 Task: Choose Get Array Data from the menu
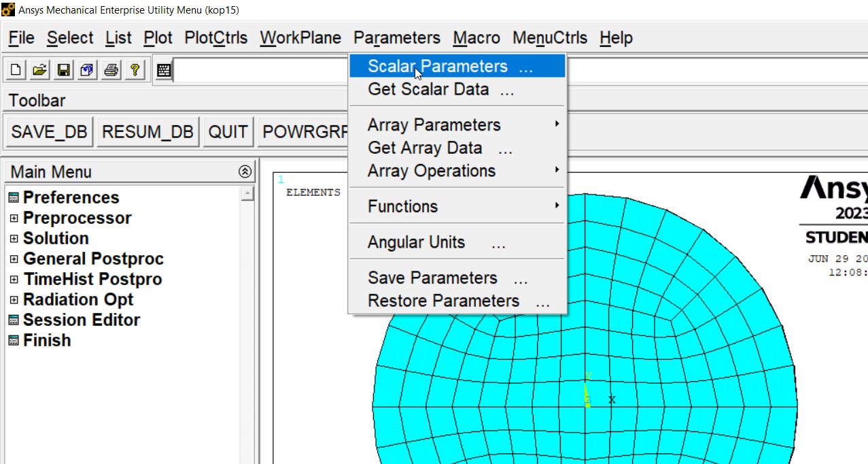[457, 148]
